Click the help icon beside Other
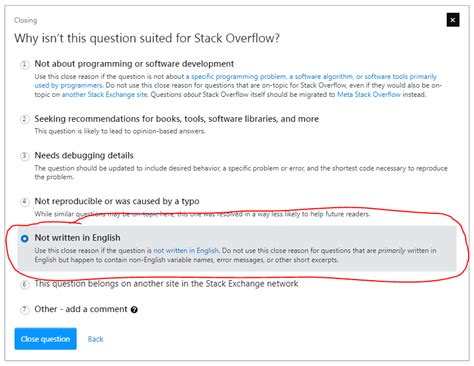474x366 pixels. tap(134, 310)
